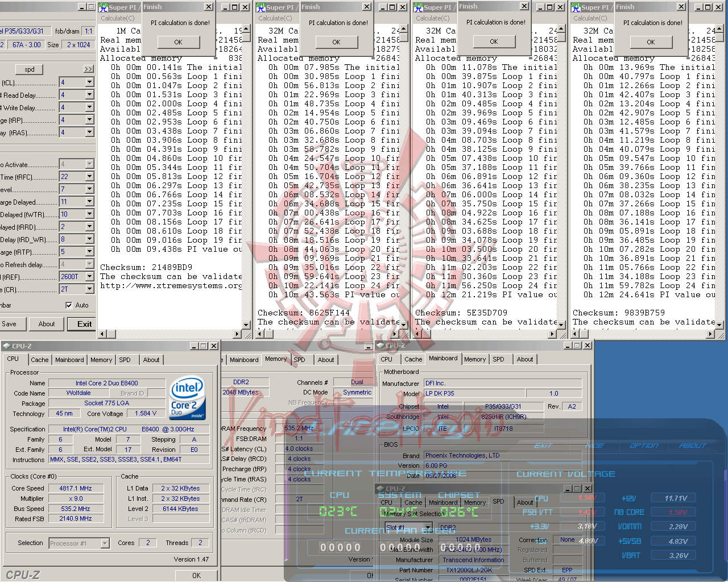Click Super PI icon in checksum 5E35D709 window
Image resolution: width=728 pixels, height=582 pixels.
pyautogui.click(x=418, y=7)
